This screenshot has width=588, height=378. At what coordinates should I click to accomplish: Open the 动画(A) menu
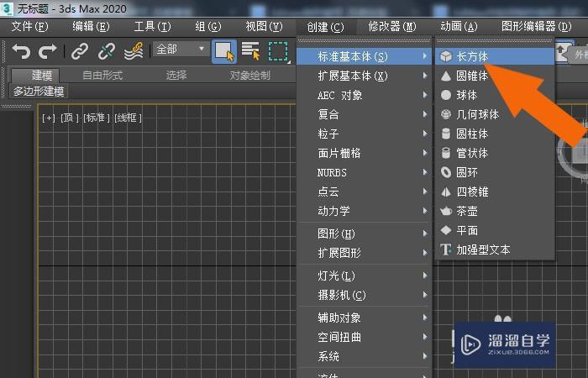coord(459,27)
